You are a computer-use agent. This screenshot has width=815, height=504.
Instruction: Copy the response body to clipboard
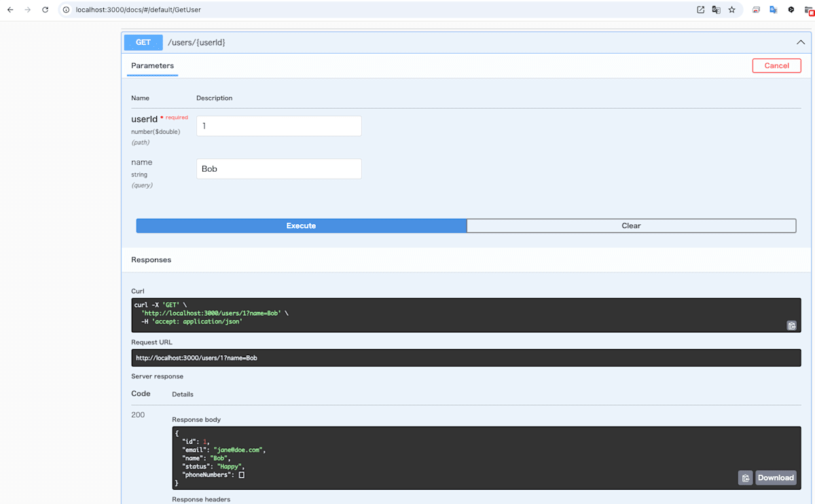[745, 478]
